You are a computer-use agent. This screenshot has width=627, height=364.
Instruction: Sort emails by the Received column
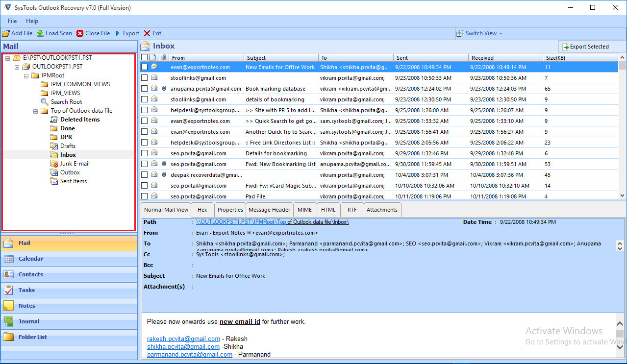pyautogui.click(x=504, y=57)
